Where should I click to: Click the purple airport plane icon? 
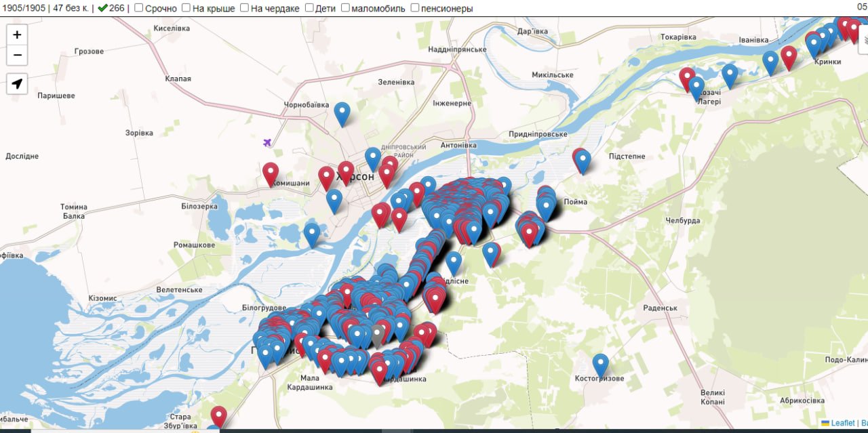[x=267, y=142]
